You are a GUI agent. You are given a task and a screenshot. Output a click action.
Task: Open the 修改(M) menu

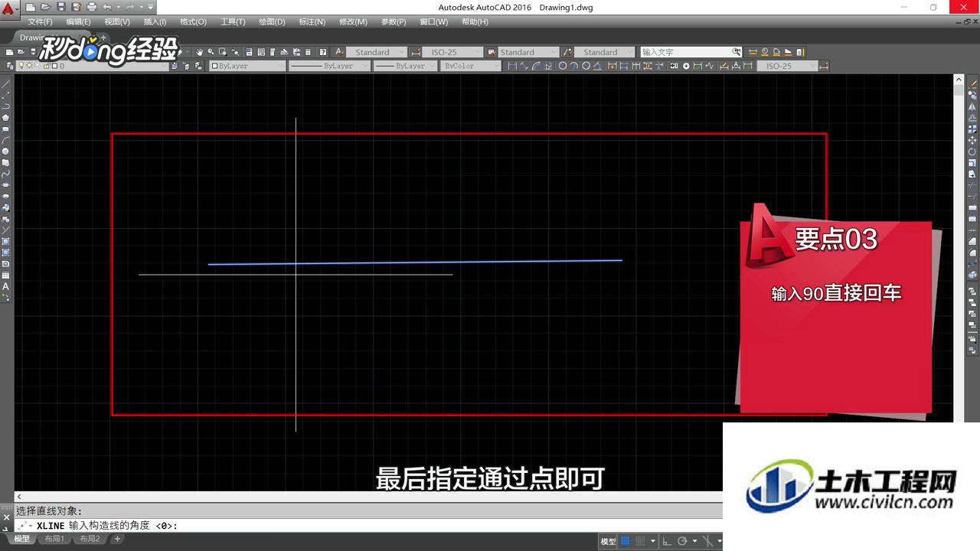pyautogui.click(x=353, y=22)
